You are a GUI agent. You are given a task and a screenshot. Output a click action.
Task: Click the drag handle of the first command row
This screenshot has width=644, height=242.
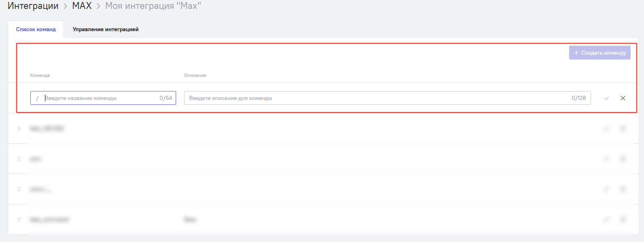(x=19, y=129)
